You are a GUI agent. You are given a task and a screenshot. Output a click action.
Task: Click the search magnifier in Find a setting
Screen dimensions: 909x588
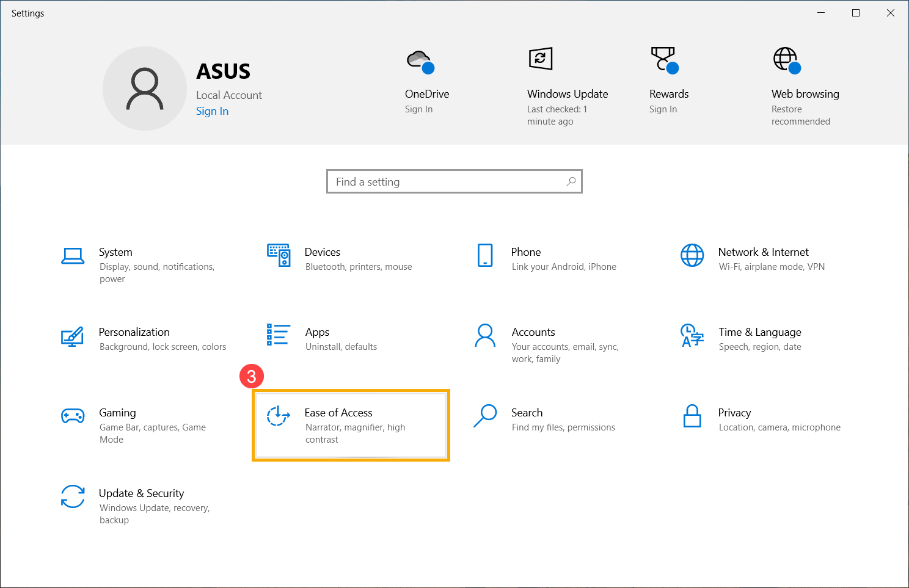[x=571, y=181]
